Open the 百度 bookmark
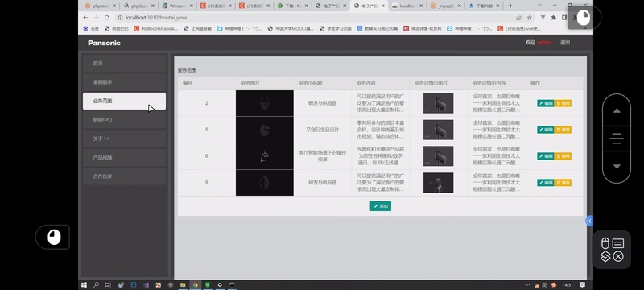 coord(91,29)
